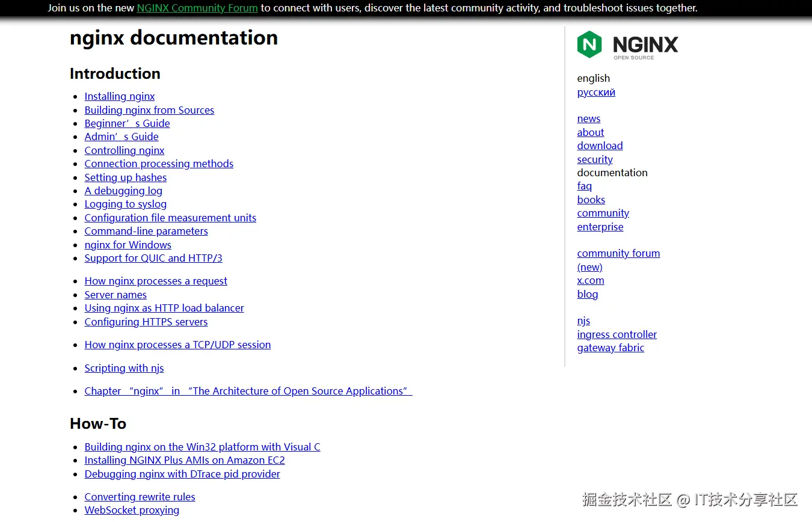Open Command-line parameters
The width and height of the screenshot is (812, 522).
pyautogui.click(x=146, y=231)
